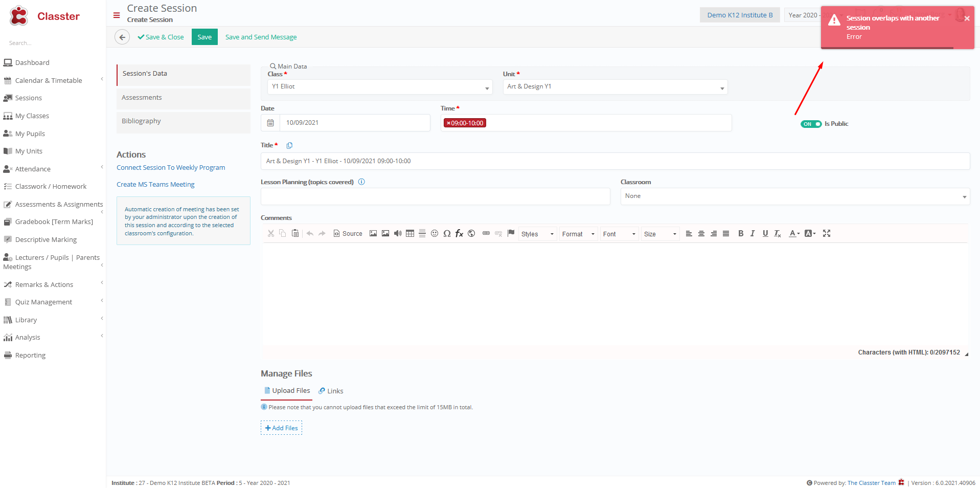The height and width of the screenshot is (488, 980).
Task: Align comment text right
Action: (714, 233)
